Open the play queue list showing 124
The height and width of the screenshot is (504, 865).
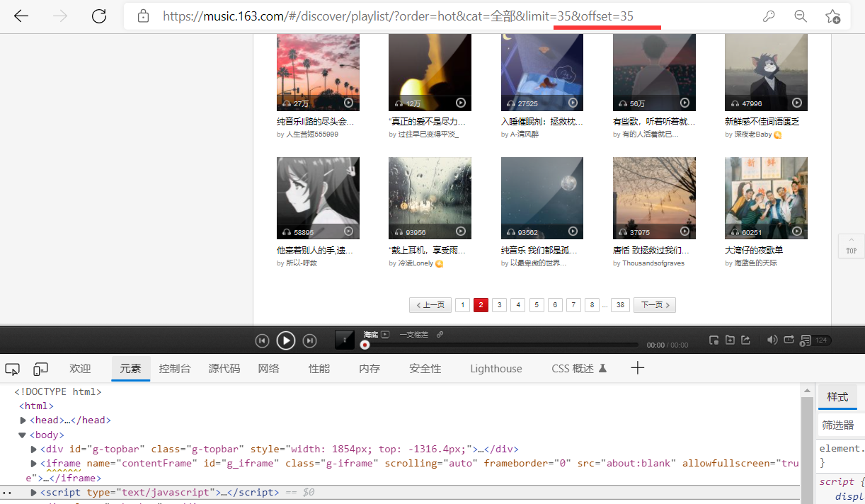pos(814,340)
